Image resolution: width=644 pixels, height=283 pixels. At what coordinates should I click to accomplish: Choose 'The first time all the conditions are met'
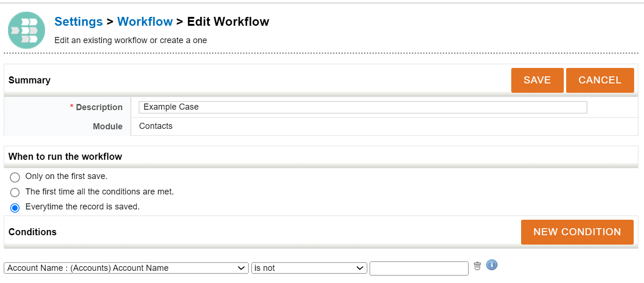point(15,192)
